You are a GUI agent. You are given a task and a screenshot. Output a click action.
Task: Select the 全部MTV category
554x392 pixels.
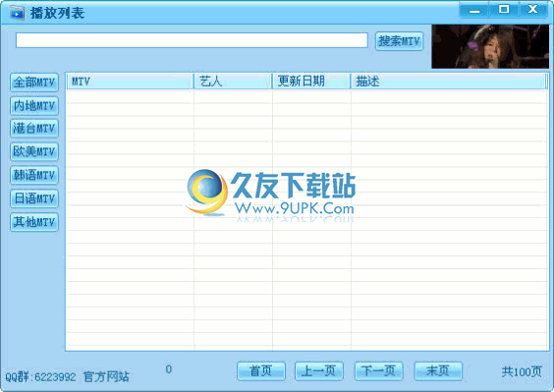click(x=34, y=83)
